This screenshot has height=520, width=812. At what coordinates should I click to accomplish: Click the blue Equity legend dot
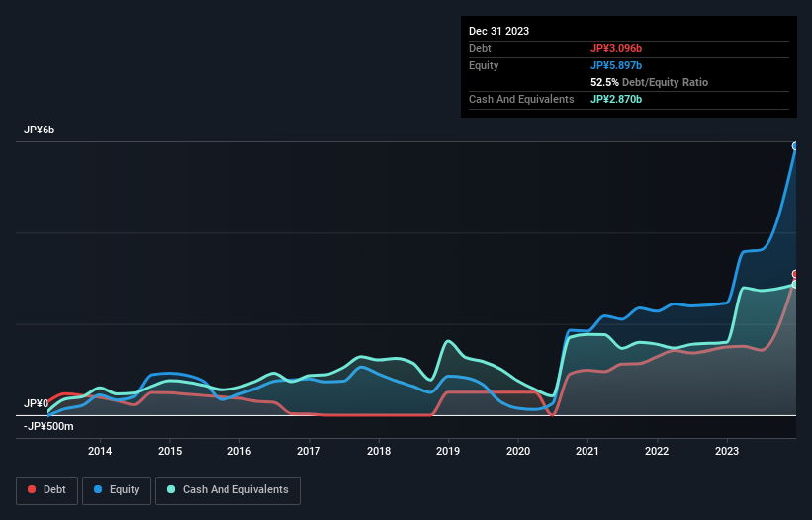coord(98,489)
